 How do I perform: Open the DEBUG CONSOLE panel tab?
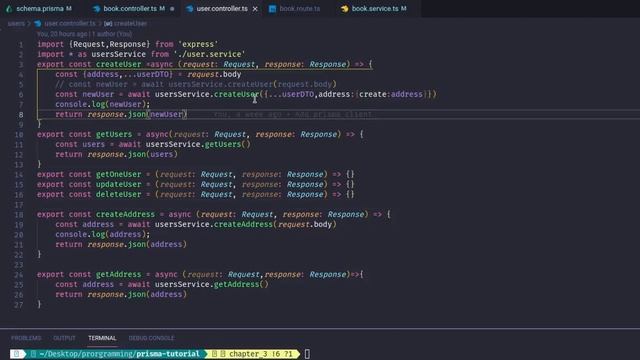(151, 338)
